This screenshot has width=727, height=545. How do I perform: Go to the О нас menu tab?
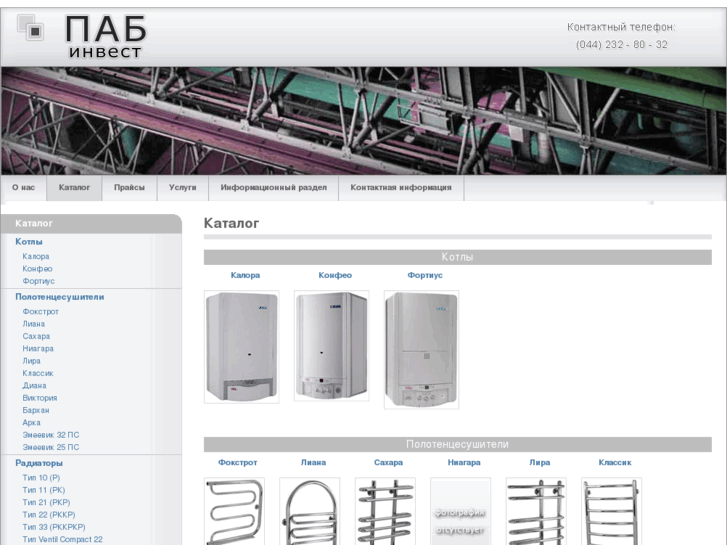[x=24, y=187]
